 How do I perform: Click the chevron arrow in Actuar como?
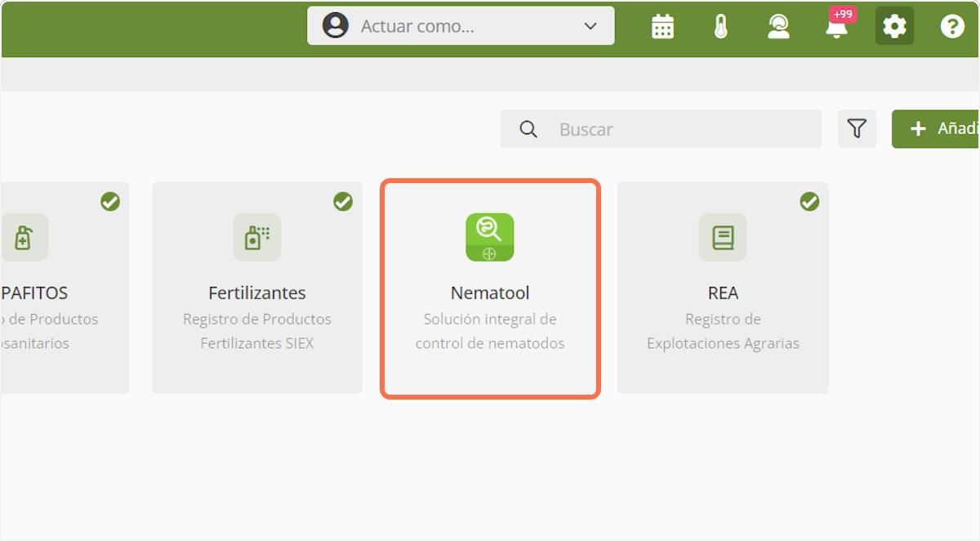[590, 26]
